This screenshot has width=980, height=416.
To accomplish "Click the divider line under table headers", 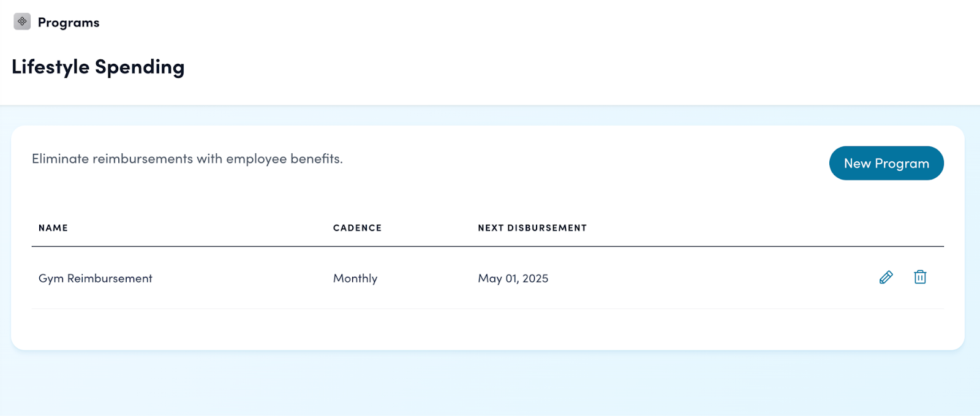I will (x=488, y=246).
